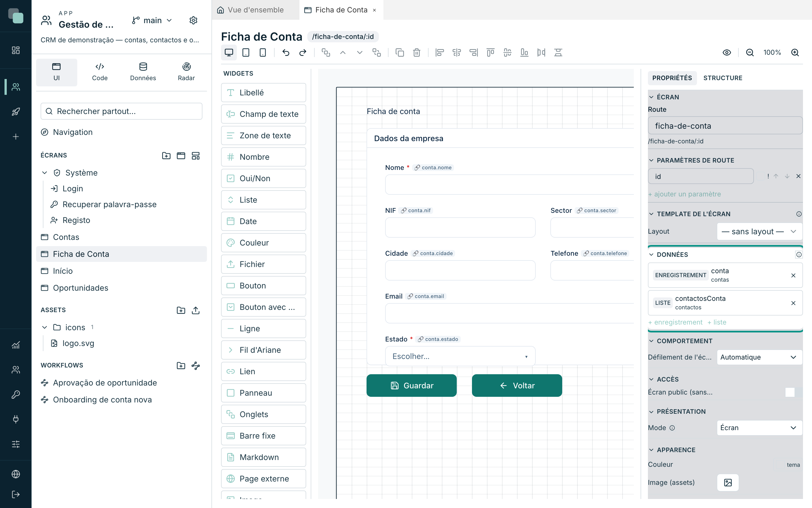Pick the Bouton widget from the palette

pyautogui.click(x=263, y=286)
